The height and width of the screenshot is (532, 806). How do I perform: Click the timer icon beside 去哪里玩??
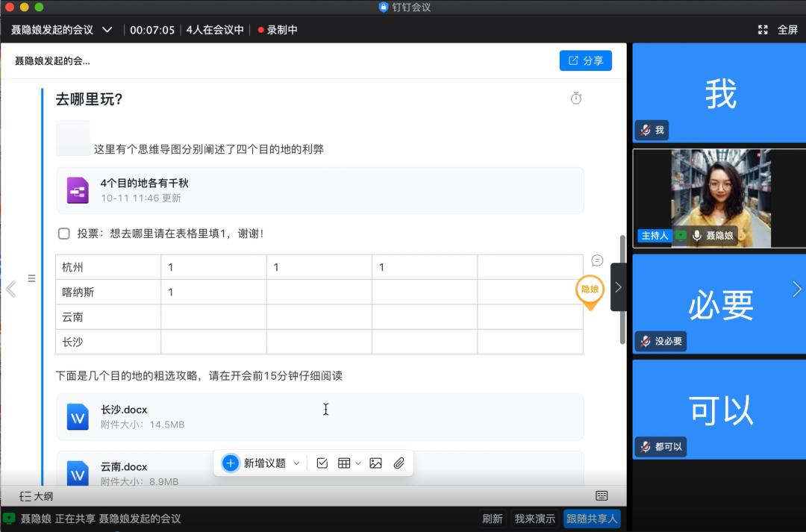pyautogui.click(x=575, y=98)
